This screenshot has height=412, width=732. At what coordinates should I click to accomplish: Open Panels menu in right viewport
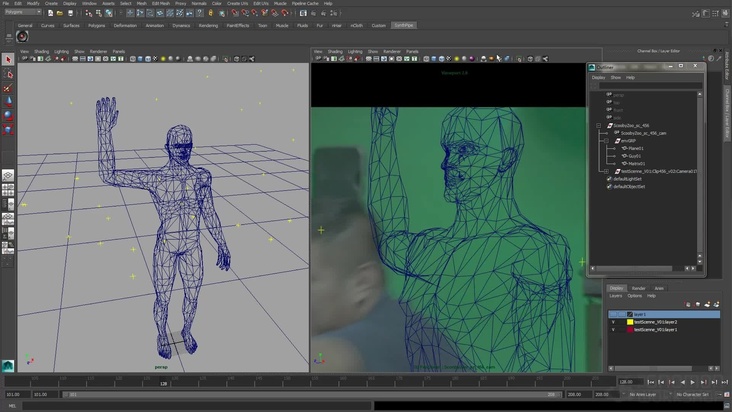pyautogui.click(x=412, y=52)
